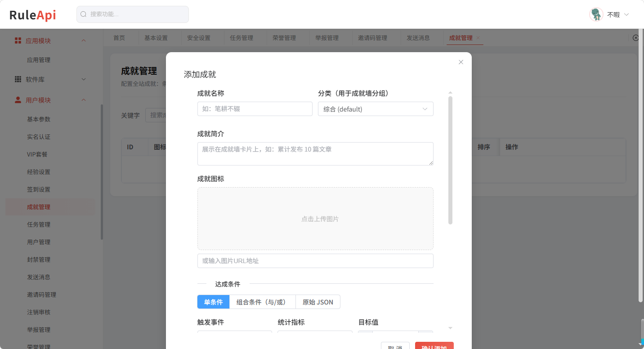644x349 pixels.
Task: Switch to the 首页 tab
Action: (x=119, y=38)
